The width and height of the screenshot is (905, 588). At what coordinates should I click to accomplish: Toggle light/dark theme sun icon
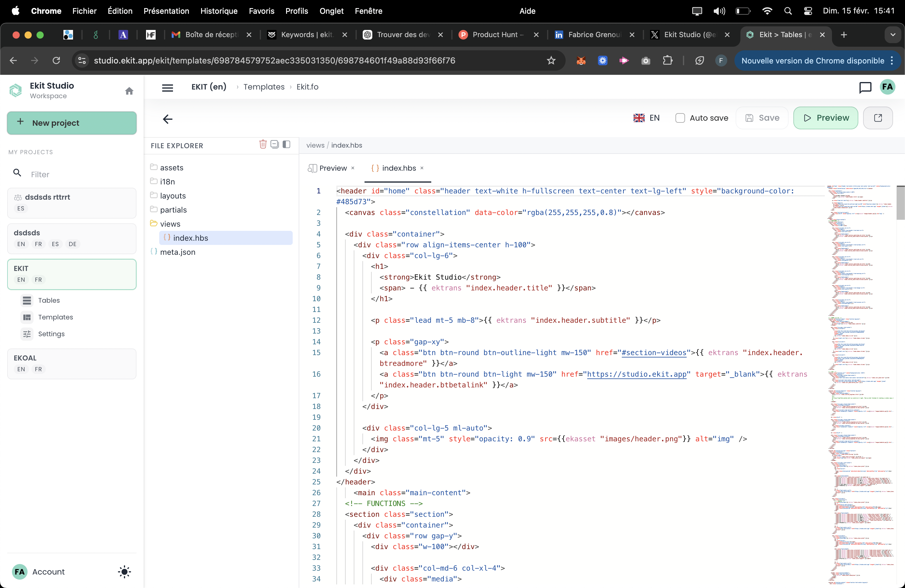pos(124,572)
